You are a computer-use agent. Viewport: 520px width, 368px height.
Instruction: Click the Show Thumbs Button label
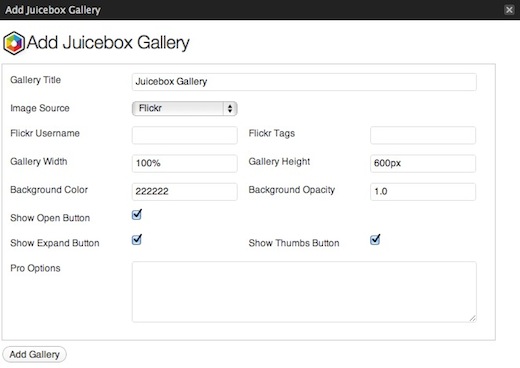294,243
